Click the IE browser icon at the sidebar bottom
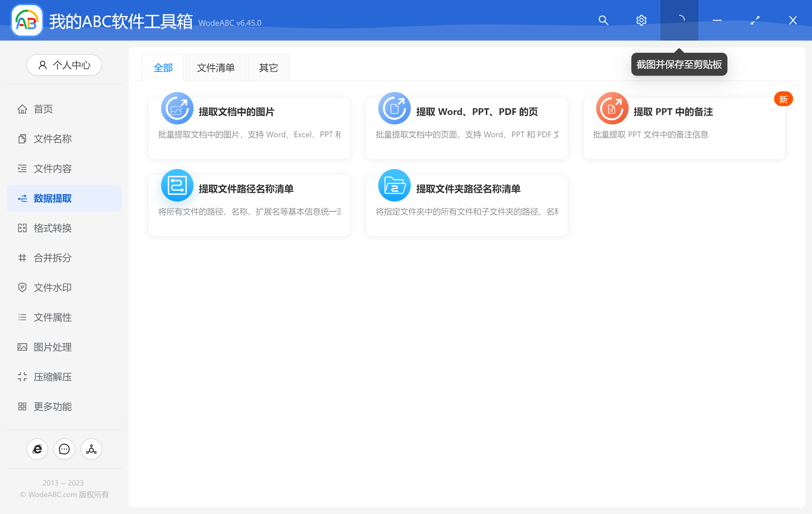 37,449
